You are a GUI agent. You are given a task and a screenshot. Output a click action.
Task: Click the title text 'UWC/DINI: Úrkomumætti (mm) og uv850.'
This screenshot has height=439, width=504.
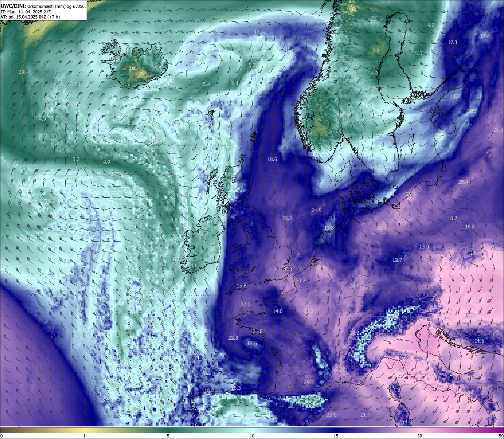click(43, 6)
